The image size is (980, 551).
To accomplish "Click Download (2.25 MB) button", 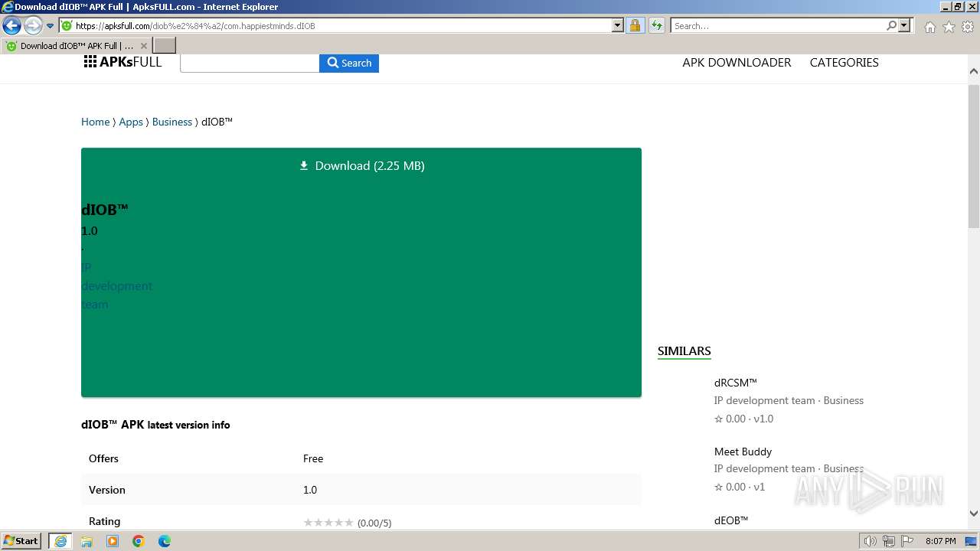I will (361, 165).
